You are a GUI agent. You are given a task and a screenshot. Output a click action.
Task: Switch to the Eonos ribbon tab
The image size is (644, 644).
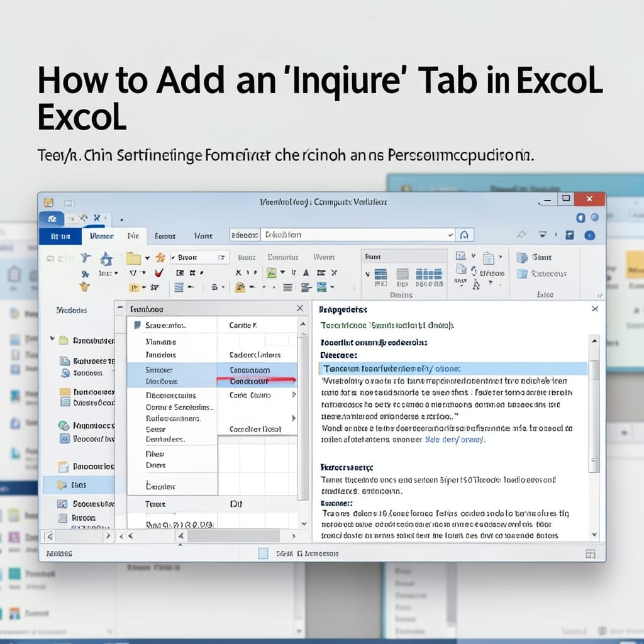165,236
